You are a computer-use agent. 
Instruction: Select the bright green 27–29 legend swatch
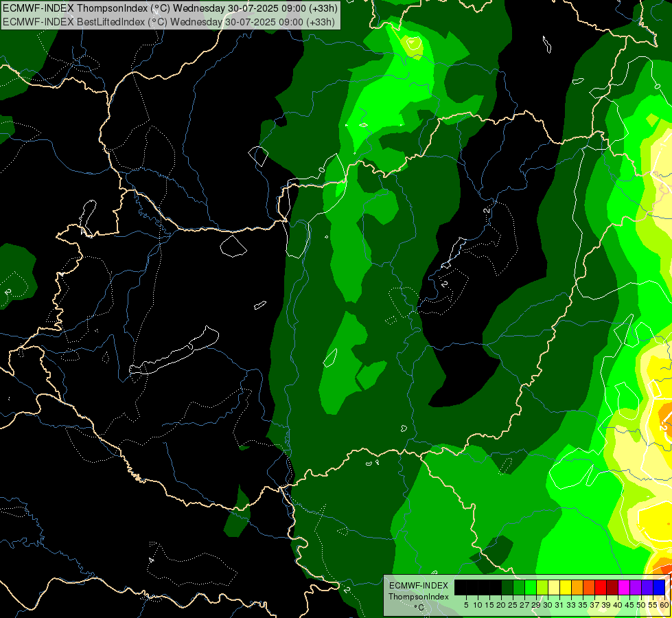click(x=531, y=587)
